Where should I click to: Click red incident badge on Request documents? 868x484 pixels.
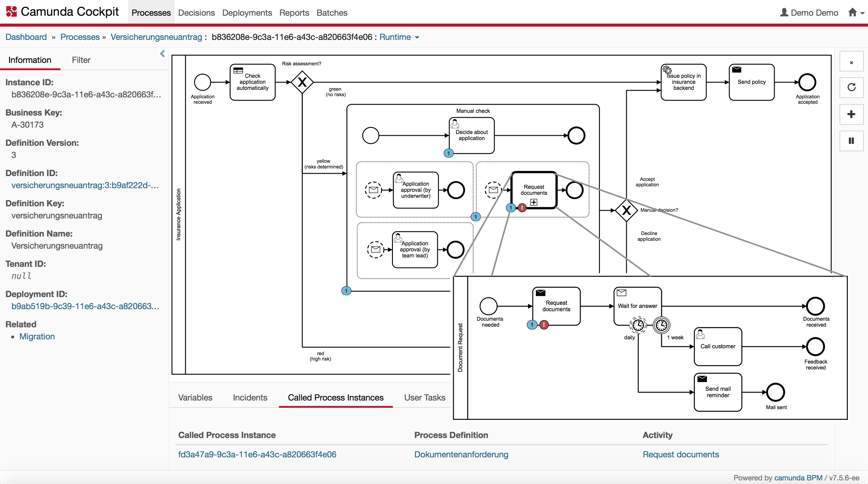pos(522,208)
